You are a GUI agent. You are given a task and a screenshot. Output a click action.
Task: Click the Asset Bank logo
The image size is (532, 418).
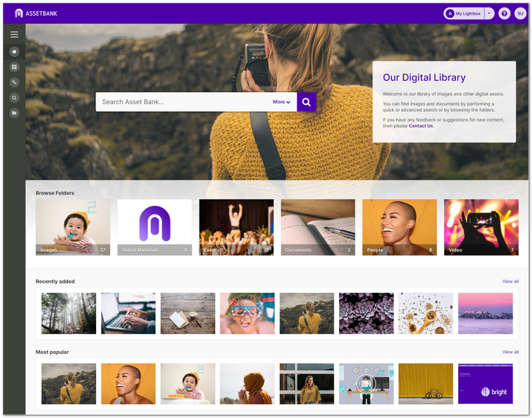[x=36, y=13]
